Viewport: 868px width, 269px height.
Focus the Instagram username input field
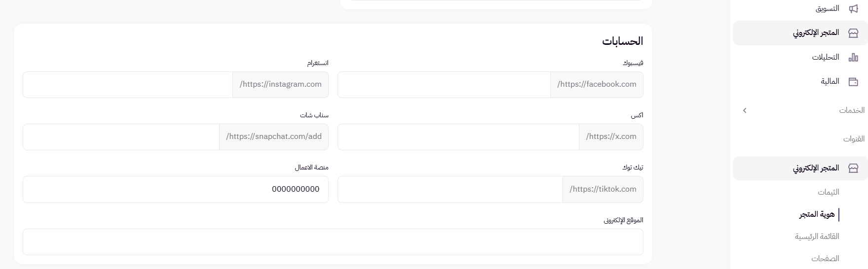click(128, 85)
